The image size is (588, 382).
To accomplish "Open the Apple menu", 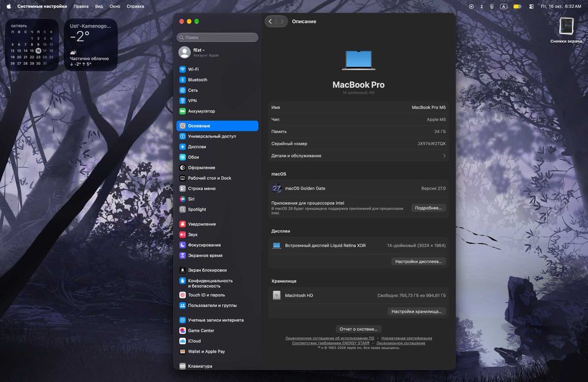I will [9, 6].
